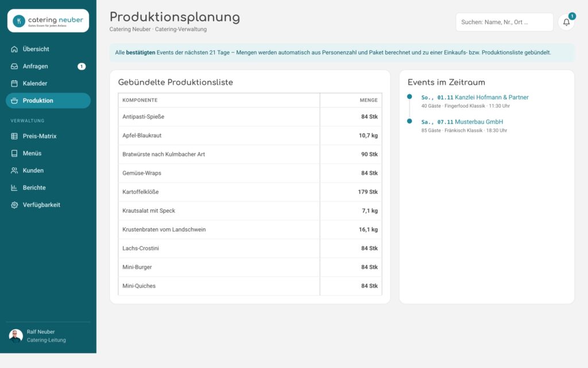
Task: Click the Kunden people icon
Action: [x=14, y=170]
